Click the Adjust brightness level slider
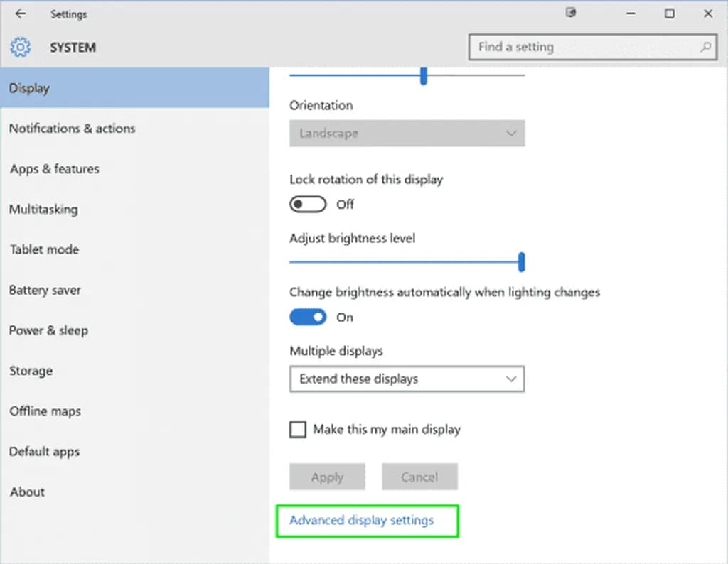 [407, 262]
